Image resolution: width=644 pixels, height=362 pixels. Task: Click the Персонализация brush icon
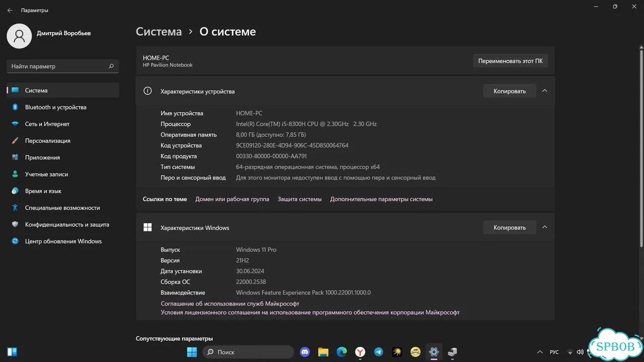(x=15, y=141)
